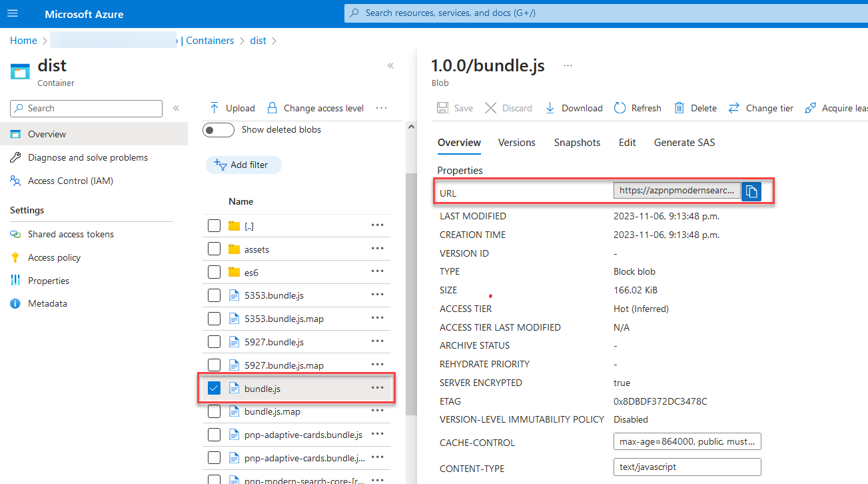Click the CACHE-CONTROL input field
Screen dimensions: 868x484
click(x=687, y=442)
